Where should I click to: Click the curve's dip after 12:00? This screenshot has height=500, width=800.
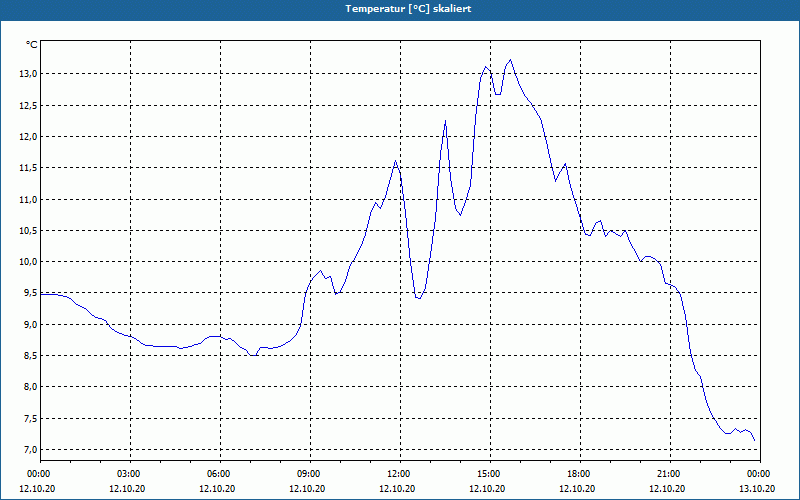click(x=419, y=298)
